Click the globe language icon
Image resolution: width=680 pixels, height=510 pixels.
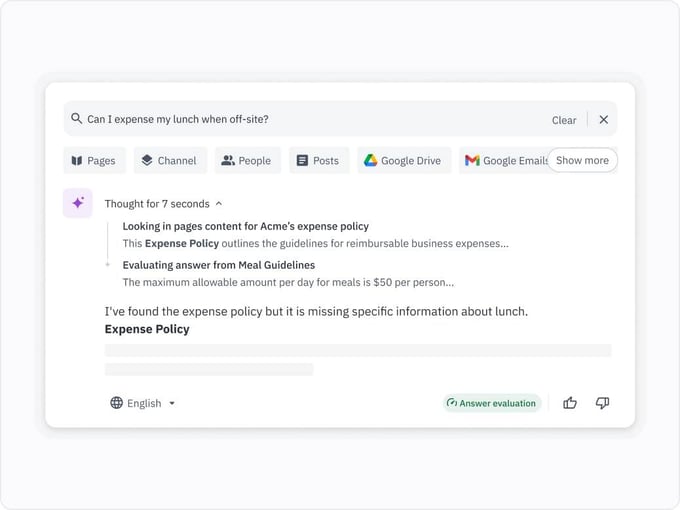point(117,403)
